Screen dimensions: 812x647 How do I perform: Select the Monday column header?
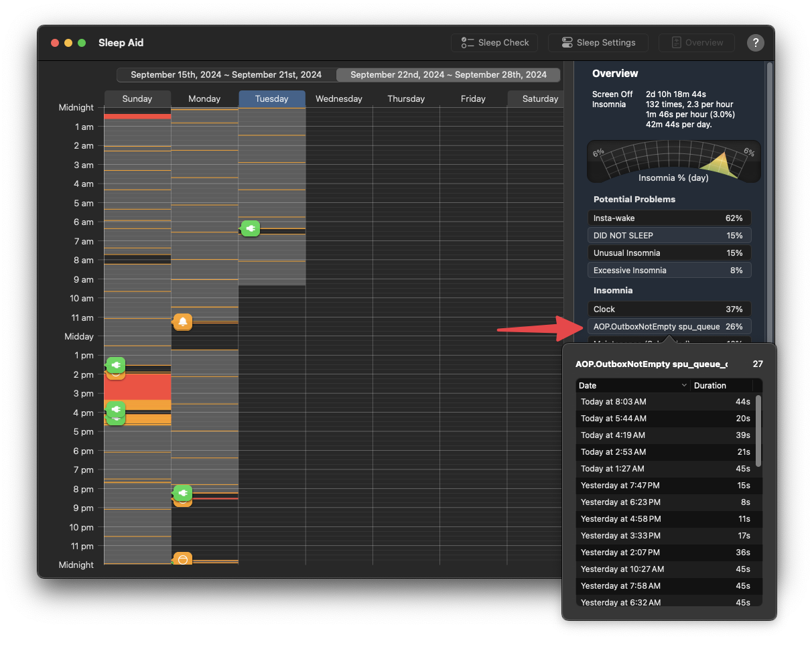pos(204,98)
